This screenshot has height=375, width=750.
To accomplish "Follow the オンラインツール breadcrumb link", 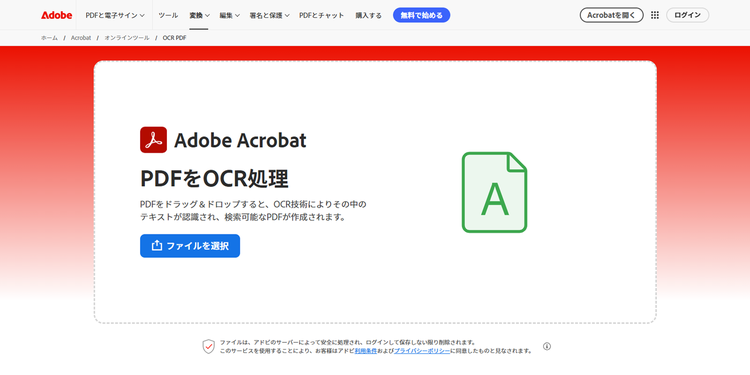I will click(127, 38).
